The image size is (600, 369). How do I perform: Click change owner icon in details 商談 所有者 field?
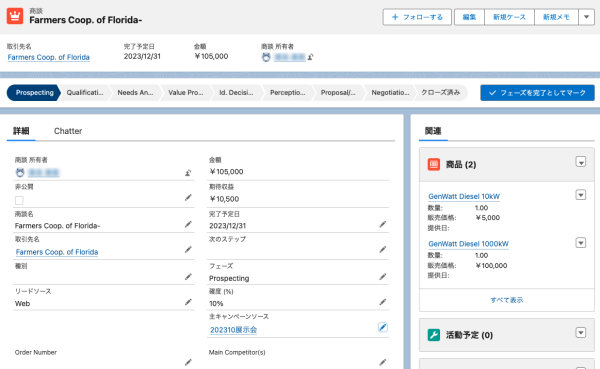click(x=188, y=173)
